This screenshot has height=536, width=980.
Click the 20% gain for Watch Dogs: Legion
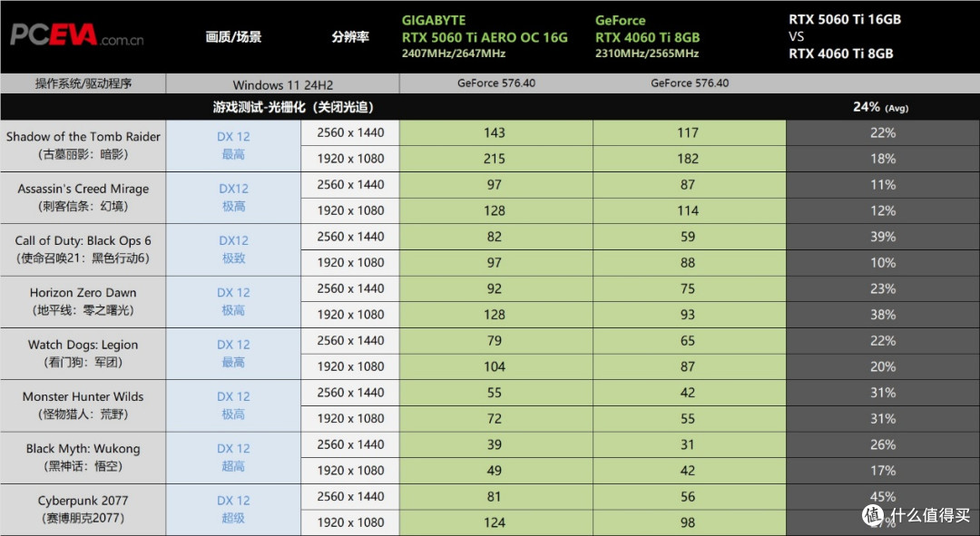(883, 366)
